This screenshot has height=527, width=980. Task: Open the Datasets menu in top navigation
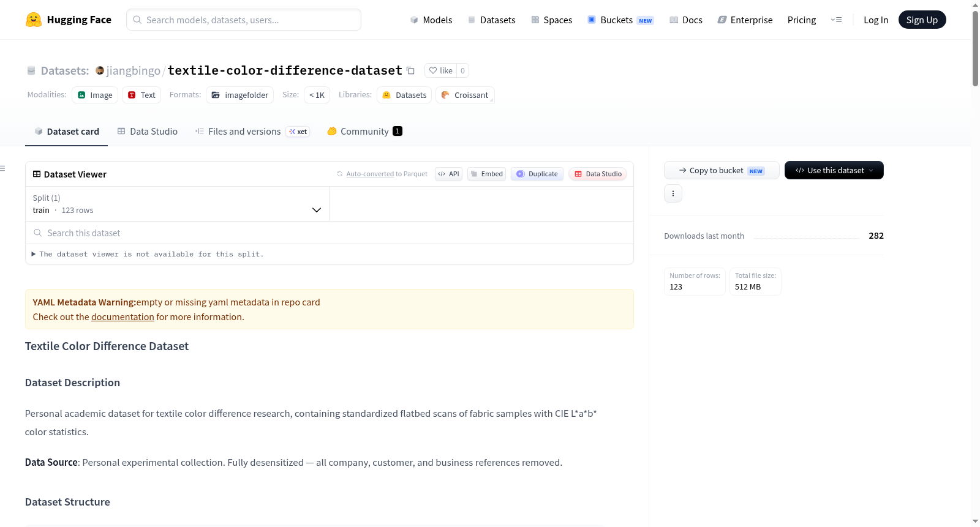[491, 20]
